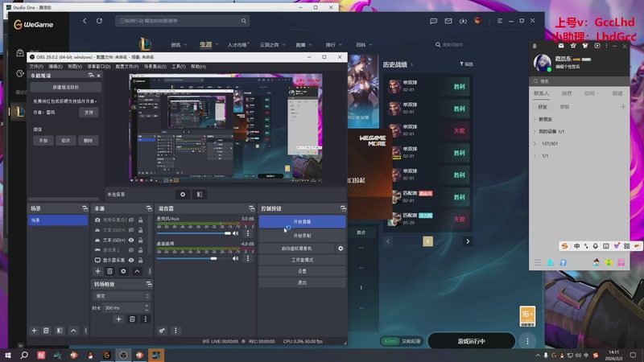Close the 多路推流 dock panel

click(98, 76)
